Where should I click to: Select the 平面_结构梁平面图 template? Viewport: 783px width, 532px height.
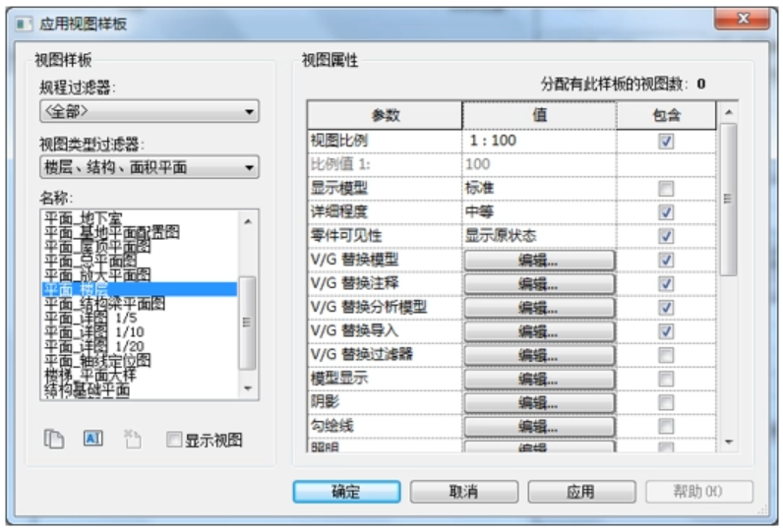[x=103, y=304]
